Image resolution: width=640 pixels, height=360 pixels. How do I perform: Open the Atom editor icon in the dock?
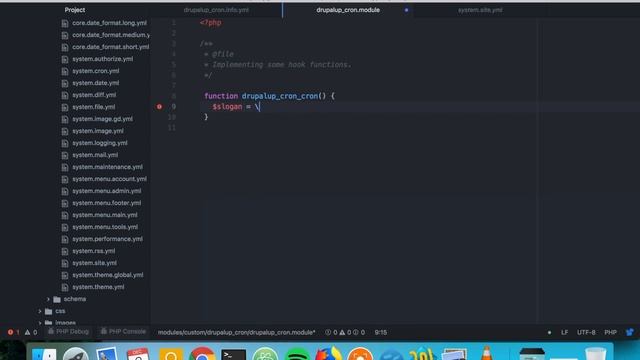[265, 354]
